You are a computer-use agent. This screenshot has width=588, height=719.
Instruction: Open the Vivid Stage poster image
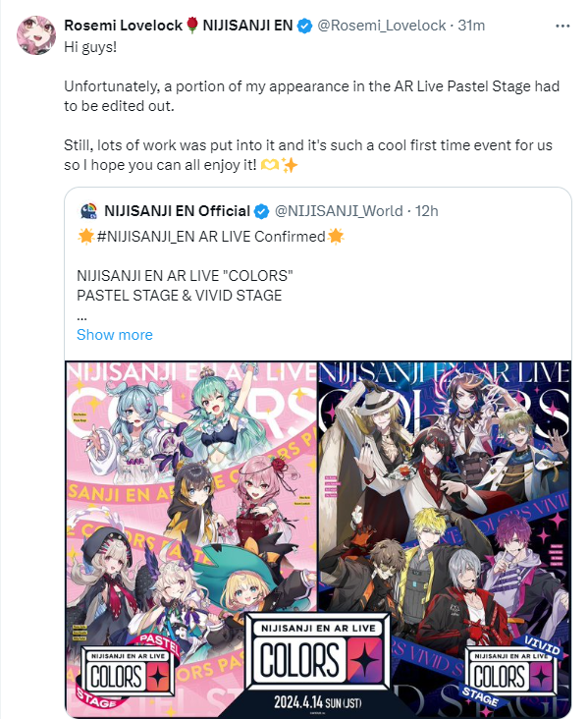[x=444, y=539]
